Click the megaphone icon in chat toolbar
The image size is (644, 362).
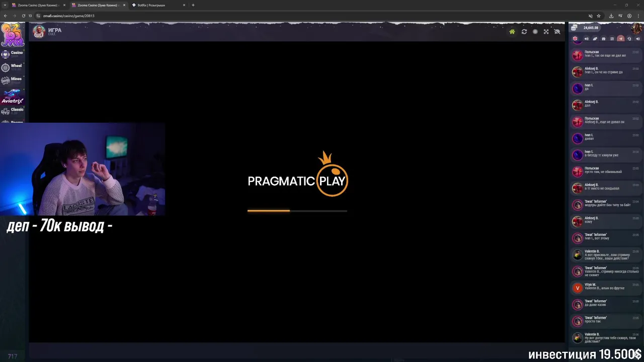(586, 39)
